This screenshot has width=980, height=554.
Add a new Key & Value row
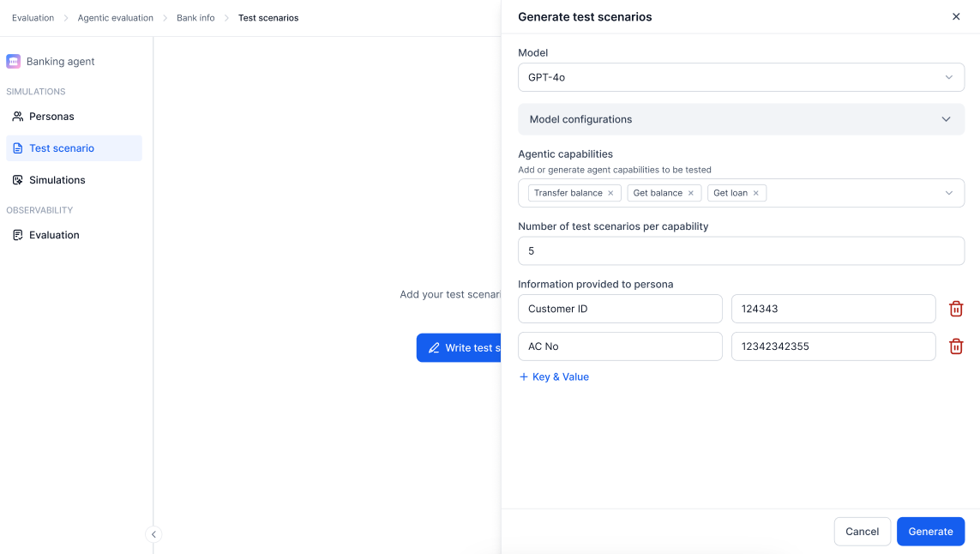click(554, 377)
